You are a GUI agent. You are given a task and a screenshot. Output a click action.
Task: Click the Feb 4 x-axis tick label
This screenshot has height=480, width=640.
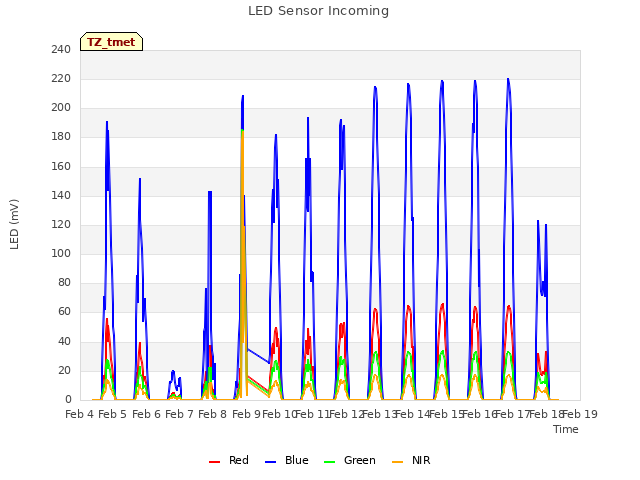(80, 414)
